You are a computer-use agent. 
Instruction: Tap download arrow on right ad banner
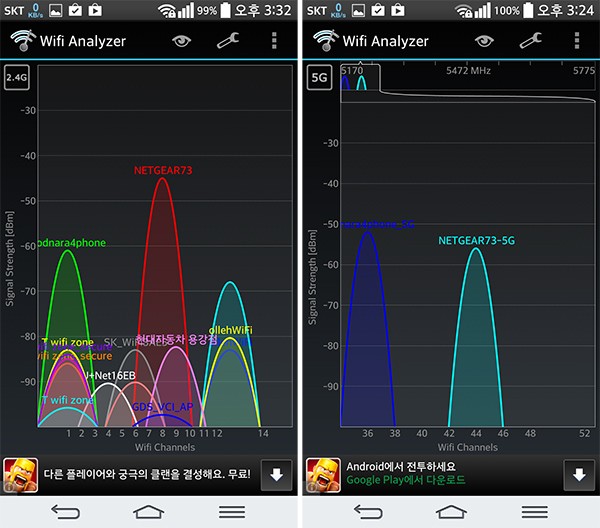(x=579, y=475)
